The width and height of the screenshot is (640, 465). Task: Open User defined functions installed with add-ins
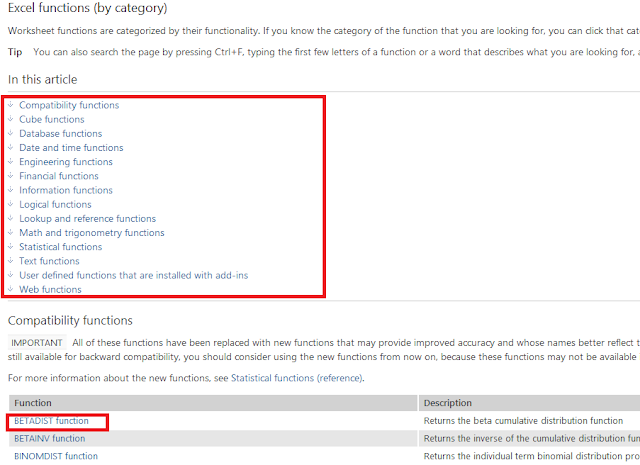click(x=133, y=275)
